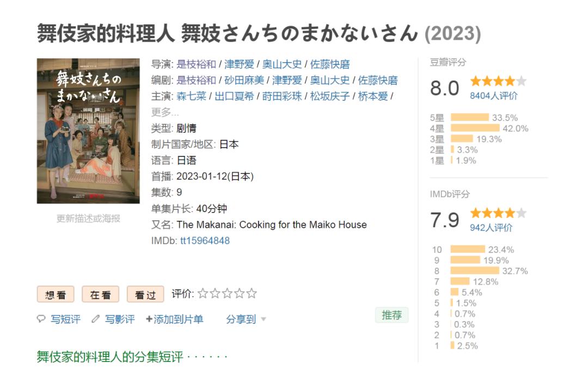Screen dimensions: 588x368
Task: Click the pencil icon beside 写影评
Action: [96, 319]
